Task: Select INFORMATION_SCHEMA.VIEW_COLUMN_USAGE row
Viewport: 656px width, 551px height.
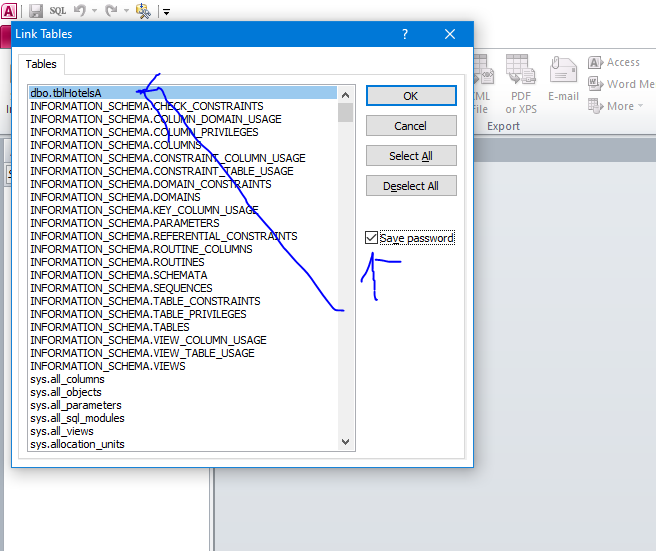Action: pyautogui.click(x=183, y=340)
